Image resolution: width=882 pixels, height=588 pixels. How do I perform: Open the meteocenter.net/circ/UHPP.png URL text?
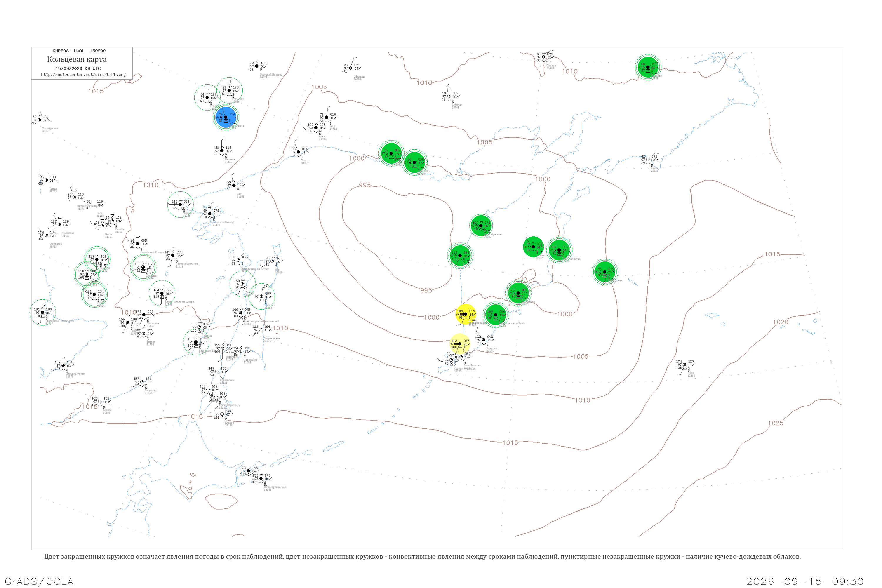pos(83,75)
